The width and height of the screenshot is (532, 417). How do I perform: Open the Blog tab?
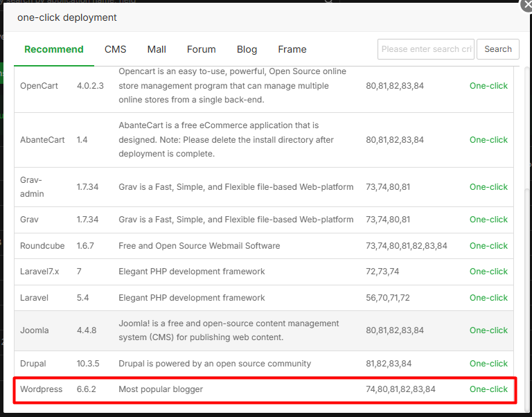[247, 49]
